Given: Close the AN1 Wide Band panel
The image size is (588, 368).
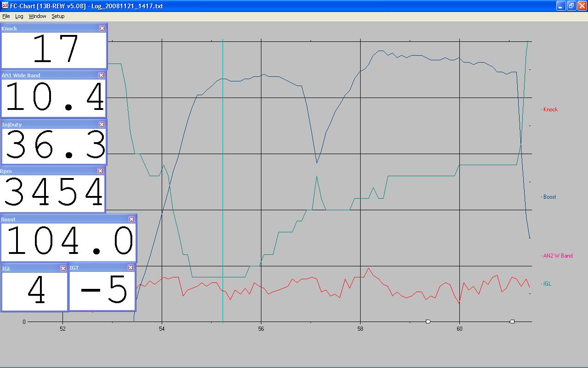Looking at the screenshot, I should point(102,75).
